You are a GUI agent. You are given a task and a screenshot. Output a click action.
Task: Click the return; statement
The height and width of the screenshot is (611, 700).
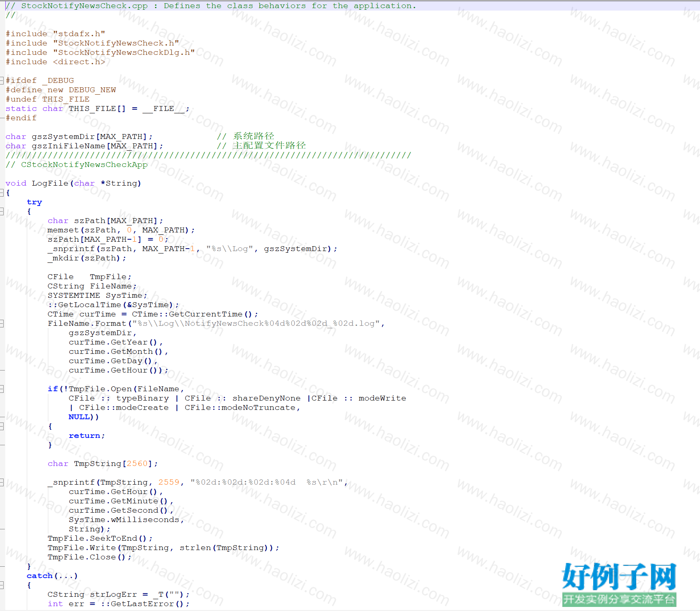pyautogui.click(x=87, y=435)
